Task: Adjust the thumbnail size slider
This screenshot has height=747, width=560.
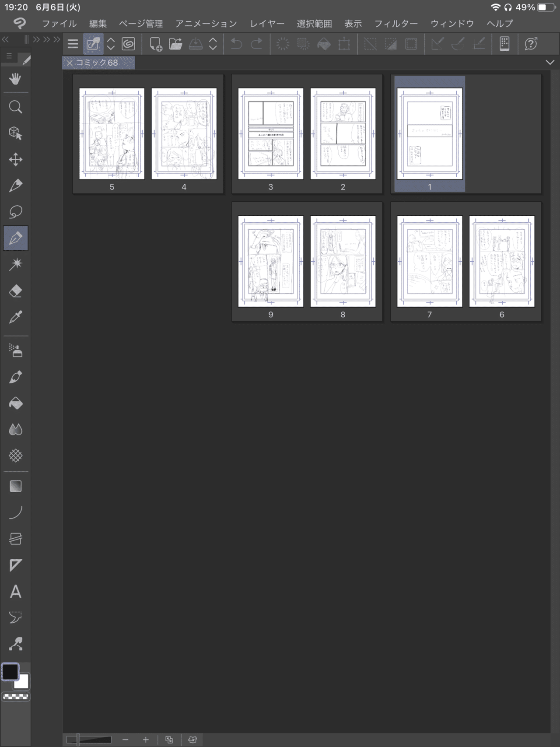Action: [89, 740]
